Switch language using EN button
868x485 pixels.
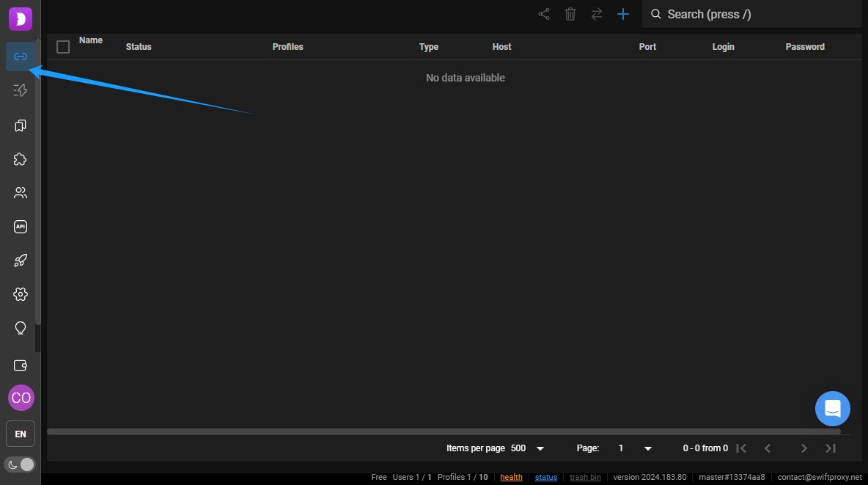coord(21,434)
